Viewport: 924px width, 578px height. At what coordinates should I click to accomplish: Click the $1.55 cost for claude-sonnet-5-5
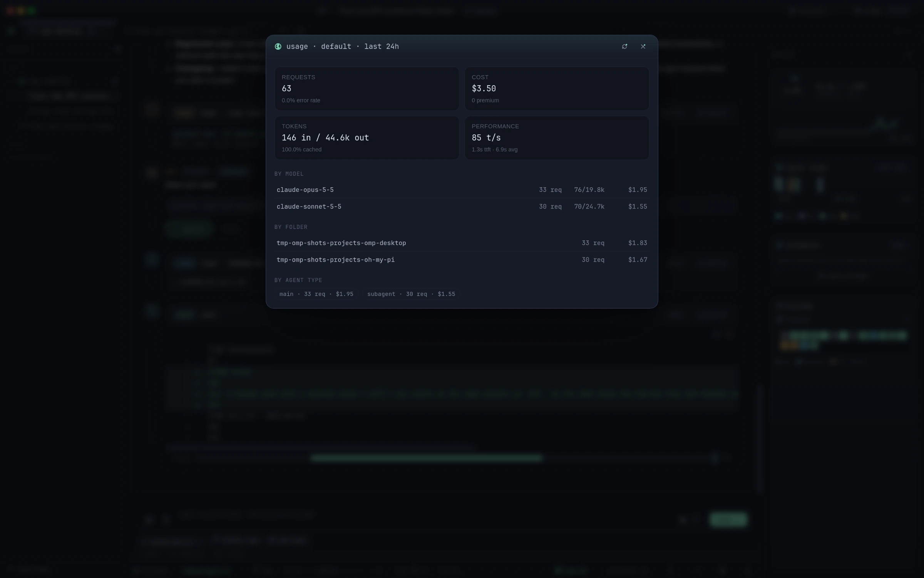tap(638, 207)
